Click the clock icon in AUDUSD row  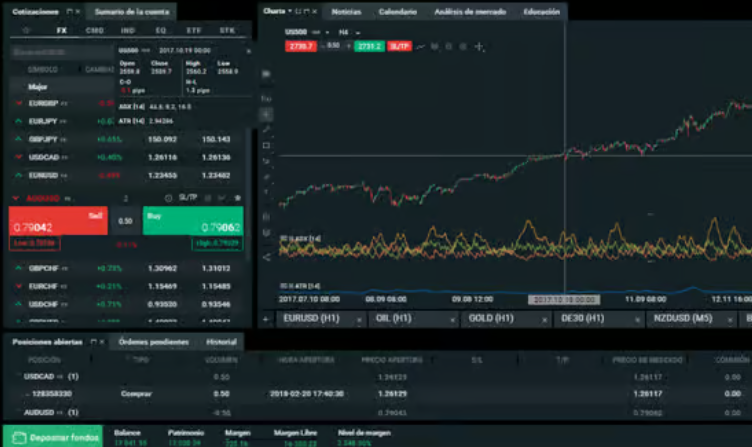167,198
